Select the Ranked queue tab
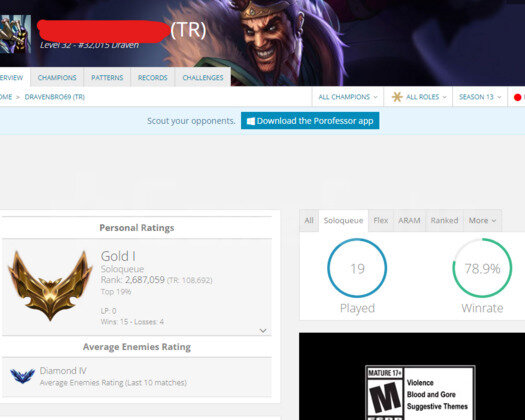Screen dimensions: 525x420 point(444,220)
